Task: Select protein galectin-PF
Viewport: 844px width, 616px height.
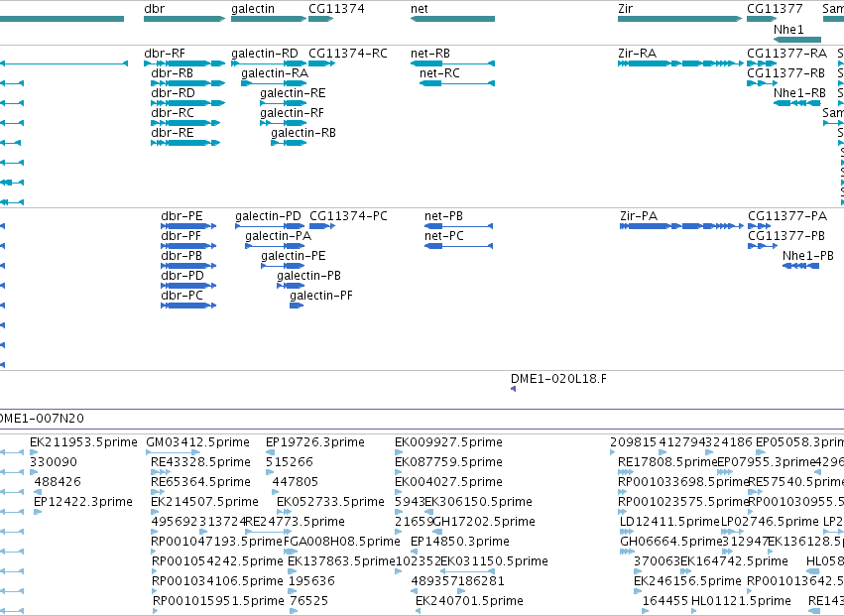Action: (297, 306)
